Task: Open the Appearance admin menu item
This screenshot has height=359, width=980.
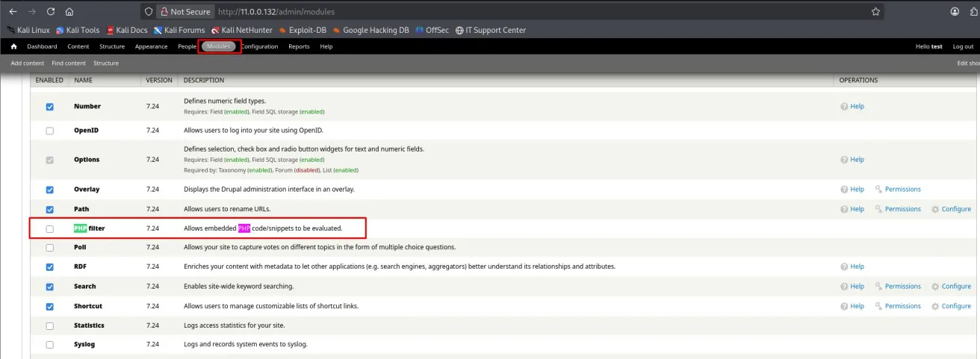Action: pyautogui.click(x=151, y=46)
